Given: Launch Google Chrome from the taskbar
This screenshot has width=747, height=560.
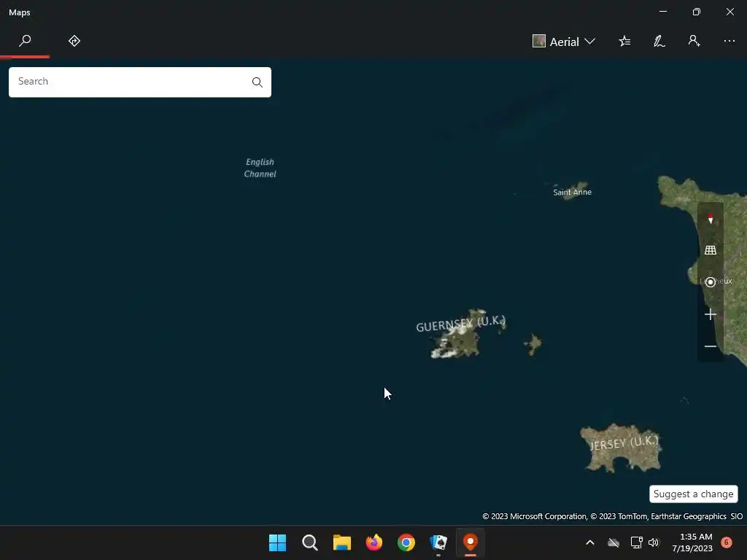Looking at the screenshot, I should click(406, 542).
